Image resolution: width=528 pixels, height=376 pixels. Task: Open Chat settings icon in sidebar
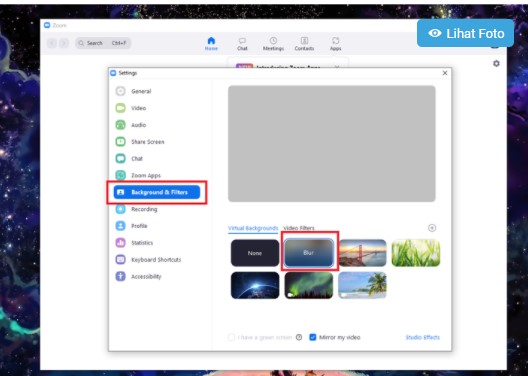click(120, 159)
